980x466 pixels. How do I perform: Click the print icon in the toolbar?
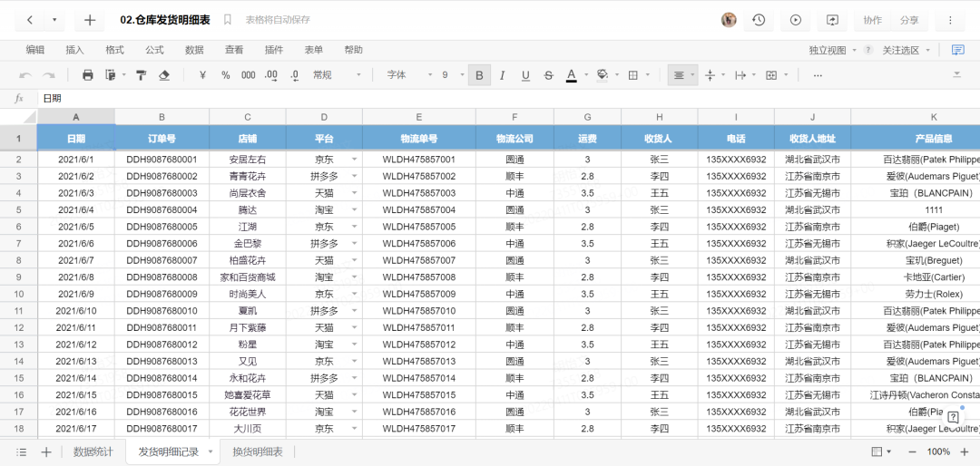(88, 75)
